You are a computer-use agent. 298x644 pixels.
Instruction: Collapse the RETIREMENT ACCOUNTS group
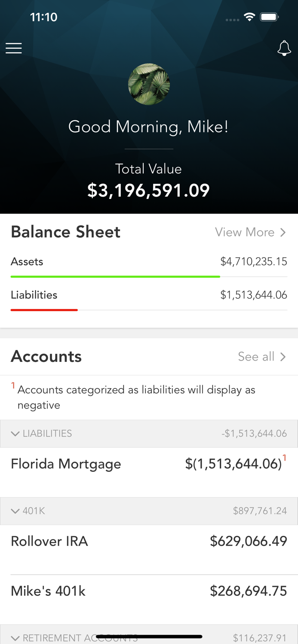coord(15,638)
